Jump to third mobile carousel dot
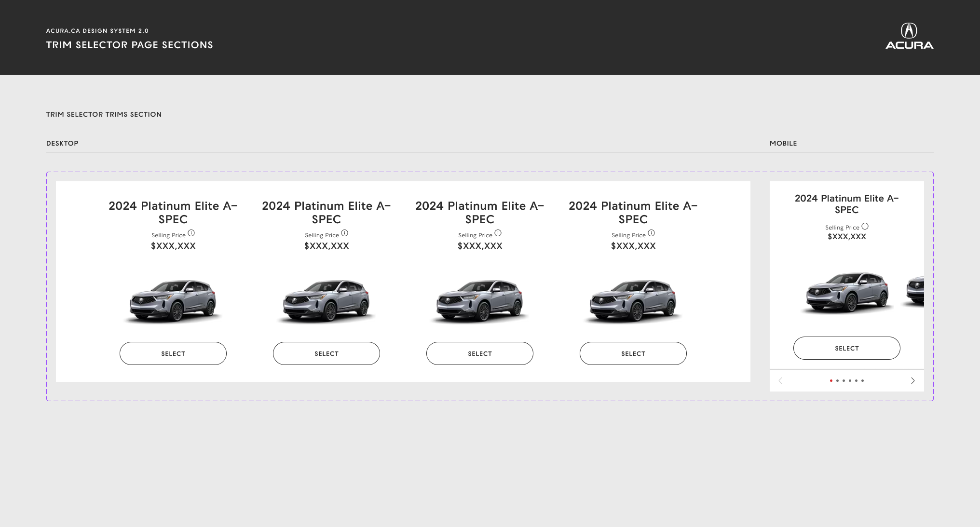The height and width of the screenshot is (527, 980). (x=844, y=380)
